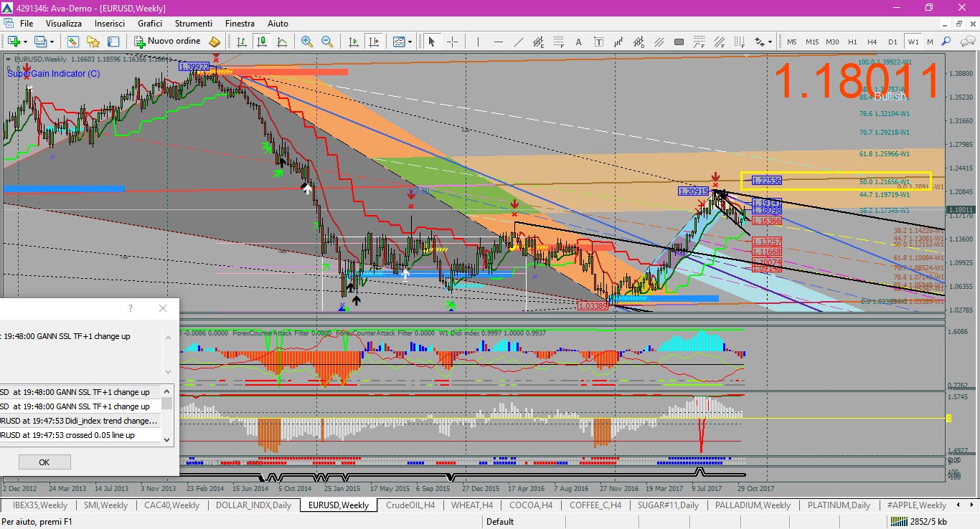Image resolution: width=980 pixels, height=529 pixels.
Task: Zoom out of the chart
Action: click(x=327, y=42)
